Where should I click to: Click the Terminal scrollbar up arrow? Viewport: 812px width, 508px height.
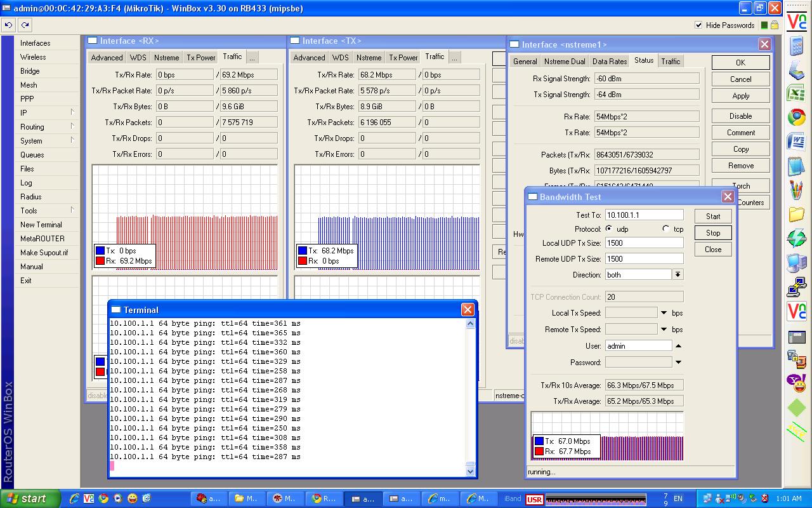pos(470,324)
